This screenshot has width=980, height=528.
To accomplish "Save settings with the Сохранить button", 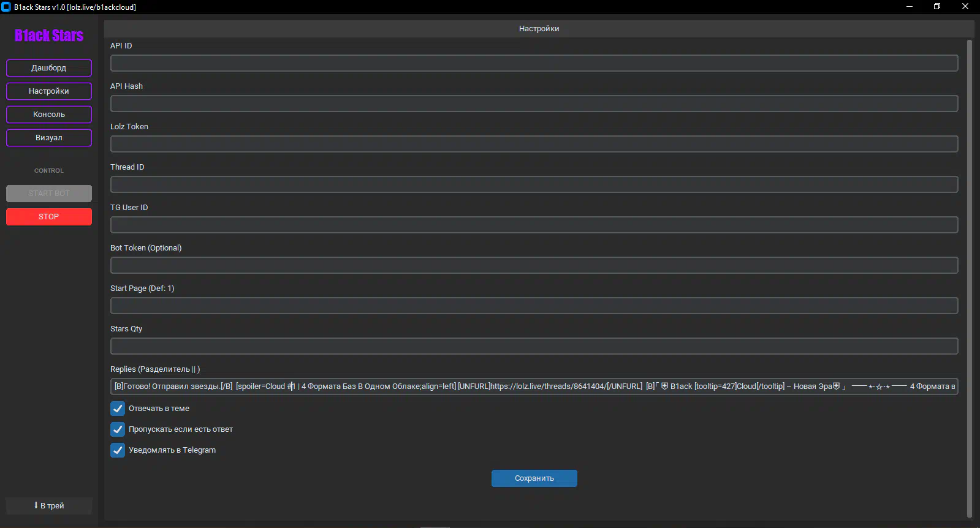I will 534,478.
